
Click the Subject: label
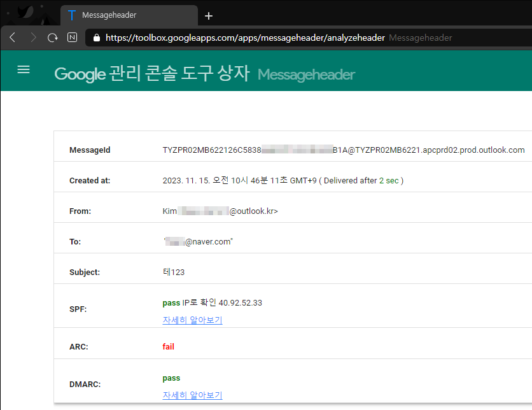click(x=85, y=272)
